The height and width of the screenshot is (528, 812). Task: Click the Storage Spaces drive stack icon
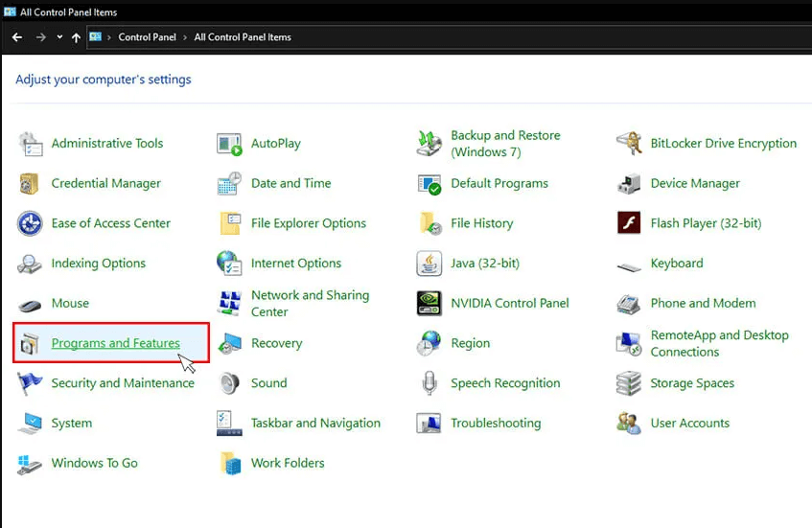(629, 383)
